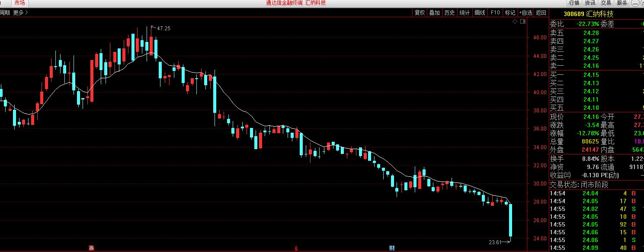This screenshot has width=644, height=252.
Task: Click the red $ marker below the chart
Action: 296,248
